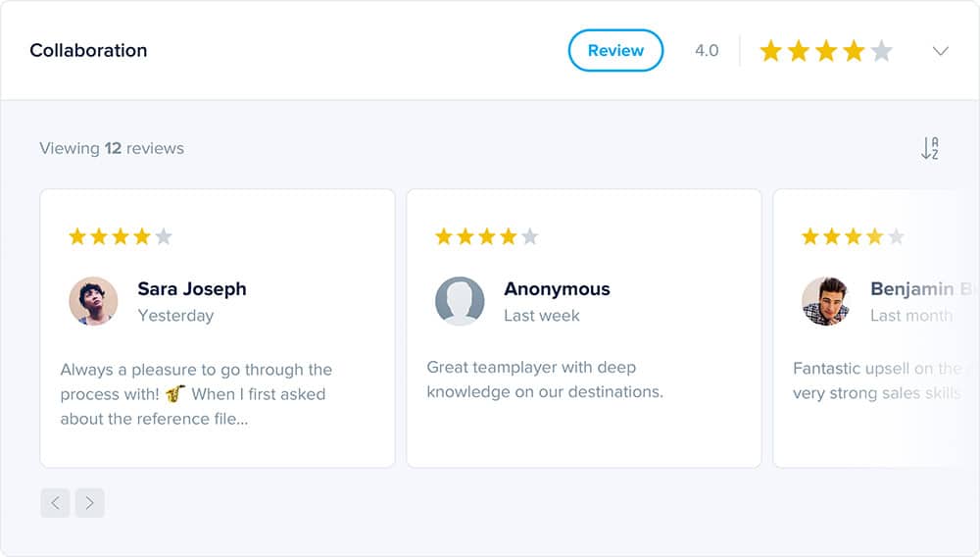Click the fifth gray star in header rating
Screen dimensions: 980x557
coord(881,51)
